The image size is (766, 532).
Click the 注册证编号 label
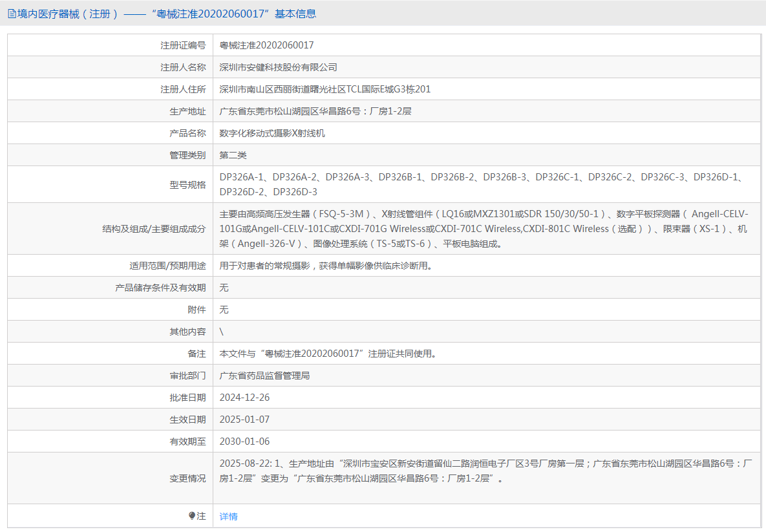(183, 45)
